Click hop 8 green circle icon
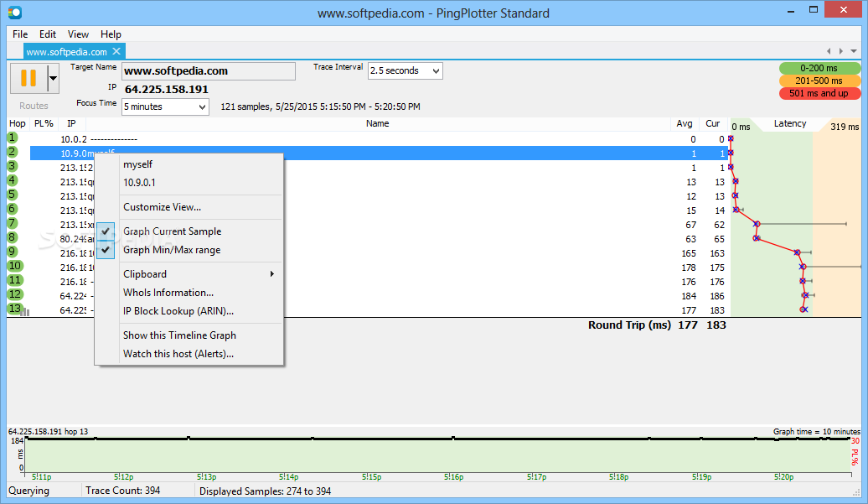 pyautogui.click(x=13, y=237)
